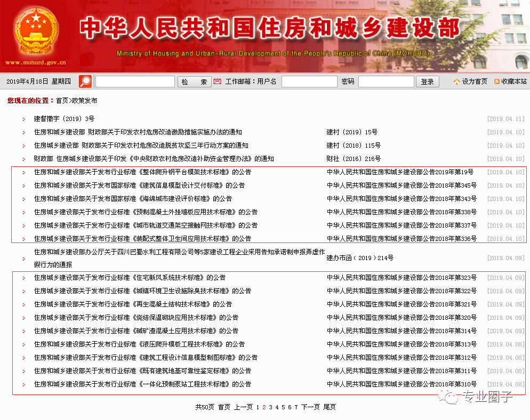Click 公告2019年第19号 document number
530x420 pixels.
400,172
